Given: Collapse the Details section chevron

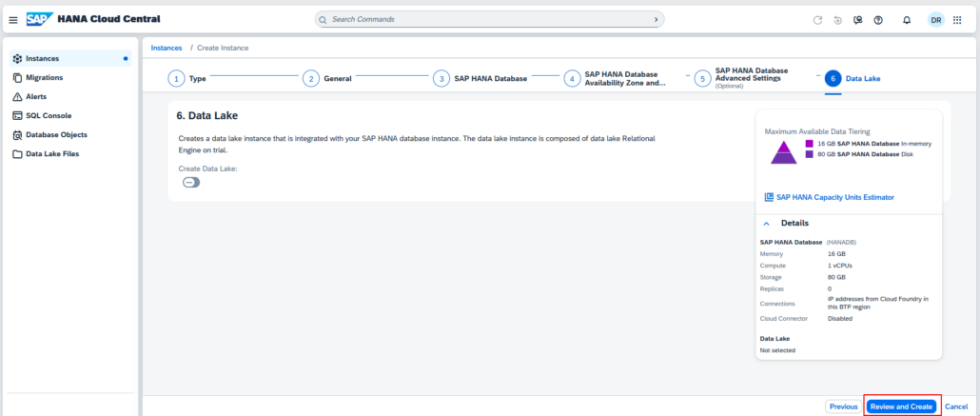Looking at the screenshot, I should (x=766, y=224).
